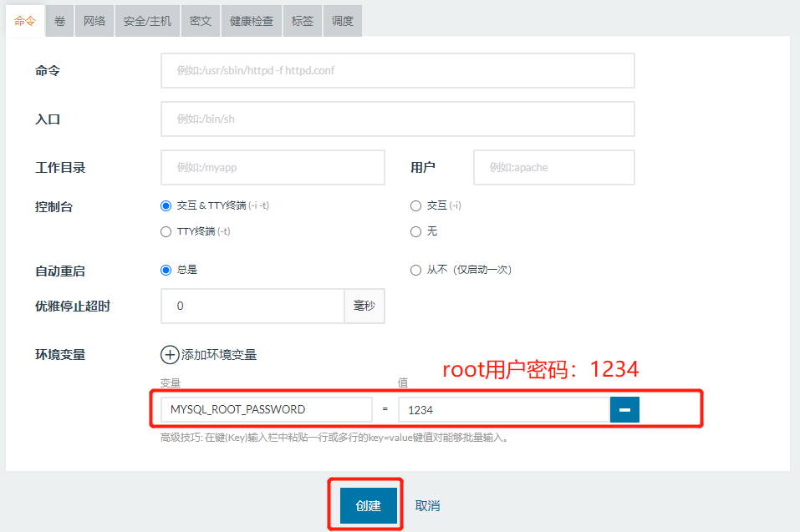Viewport: 800px width, 532px height.
Task: Open the 标签 tab
Action: pos(301,21)
